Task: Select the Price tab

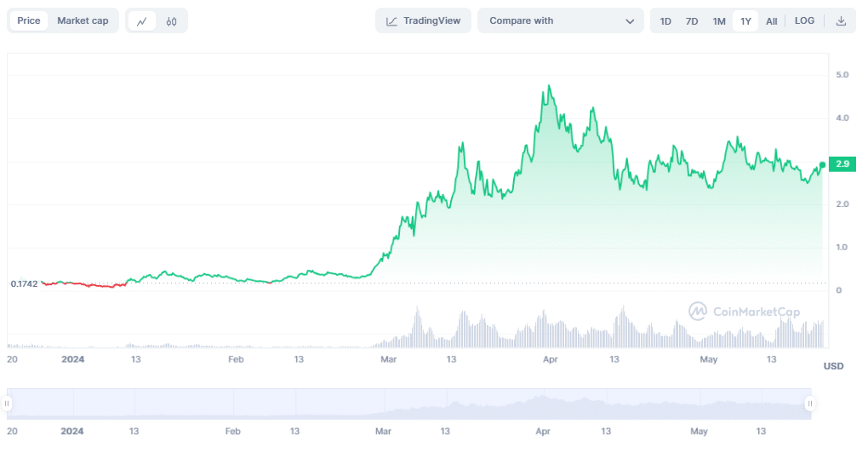Action: [29, 20]
